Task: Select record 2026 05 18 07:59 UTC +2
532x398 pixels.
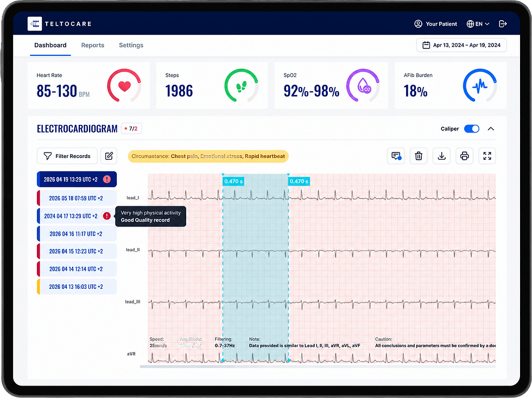Action: tap(77, 198)
